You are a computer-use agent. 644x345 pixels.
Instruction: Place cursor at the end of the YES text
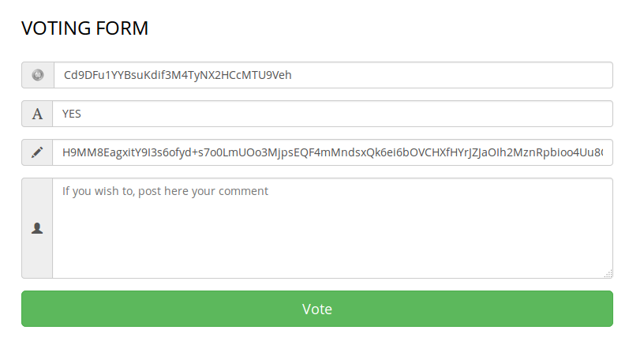coord(81,114)
